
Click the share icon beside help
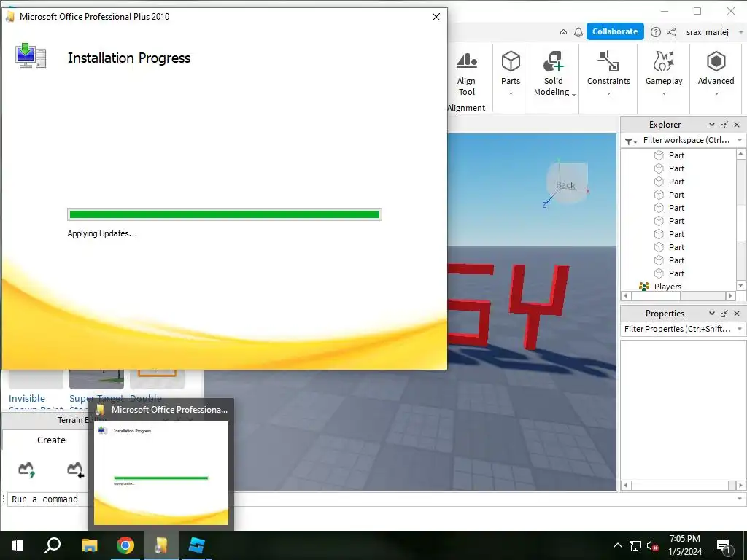671,32
